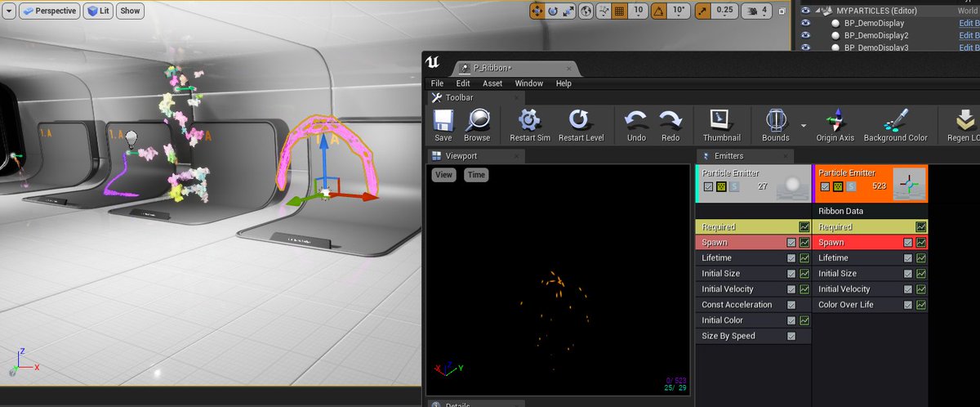Image resolution: width=980 pixels, height=407 pixels.
Task: Open the Asset menu
Action: pyautogui.click(x=492, y=83)
